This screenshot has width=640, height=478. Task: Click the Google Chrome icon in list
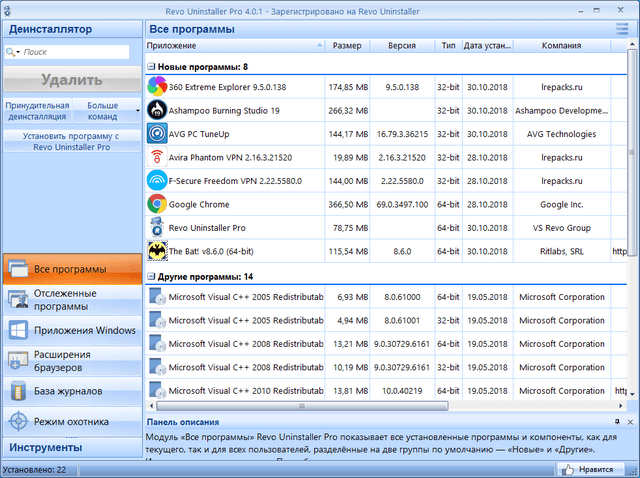click(x=157, y=204)
